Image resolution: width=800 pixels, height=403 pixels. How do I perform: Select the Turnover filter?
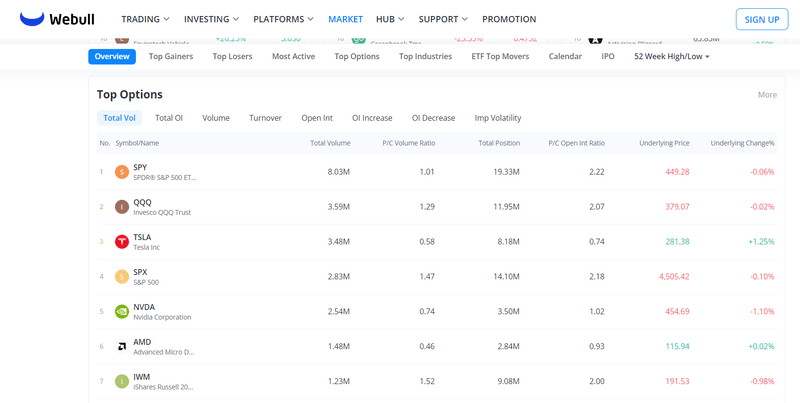click(265, 118)
